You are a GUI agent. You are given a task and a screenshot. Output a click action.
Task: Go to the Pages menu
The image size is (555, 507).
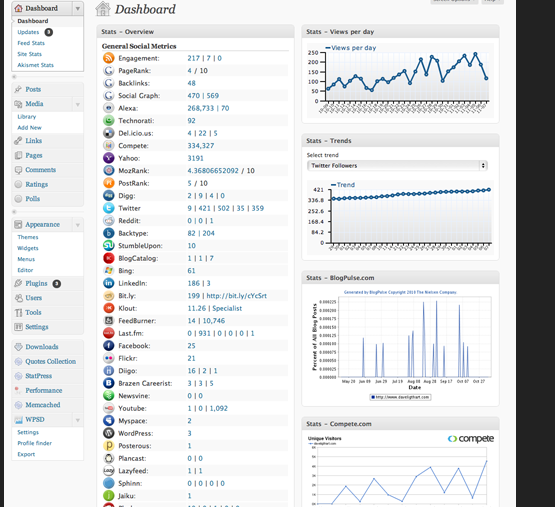tap(34, 155)
